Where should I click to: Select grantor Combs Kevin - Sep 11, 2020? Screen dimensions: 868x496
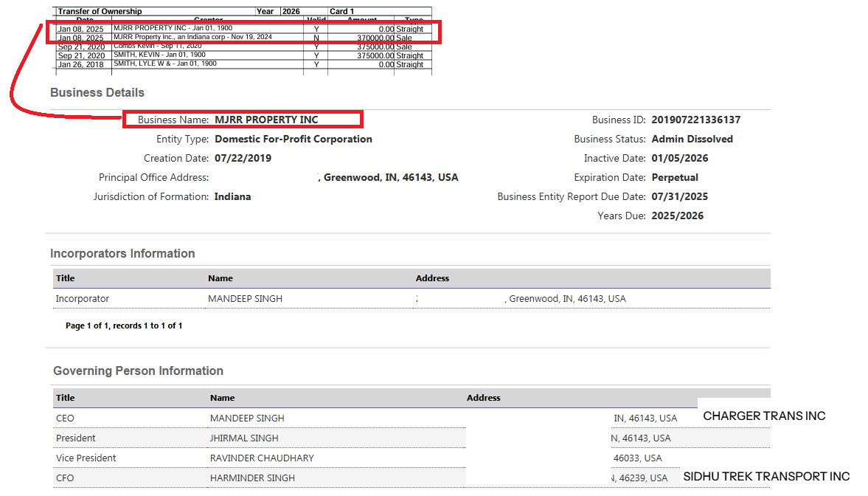pos(158,46)
